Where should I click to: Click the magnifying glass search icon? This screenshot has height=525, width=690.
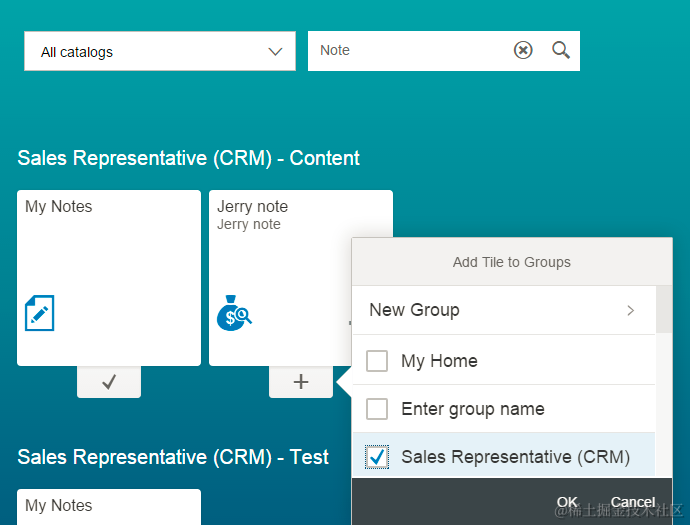click(x=561, y=50)
